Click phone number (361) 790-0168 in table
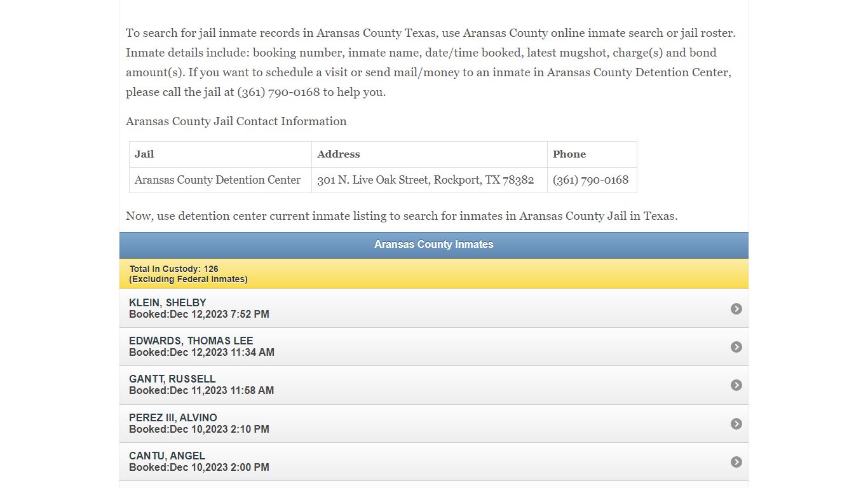 592,180
